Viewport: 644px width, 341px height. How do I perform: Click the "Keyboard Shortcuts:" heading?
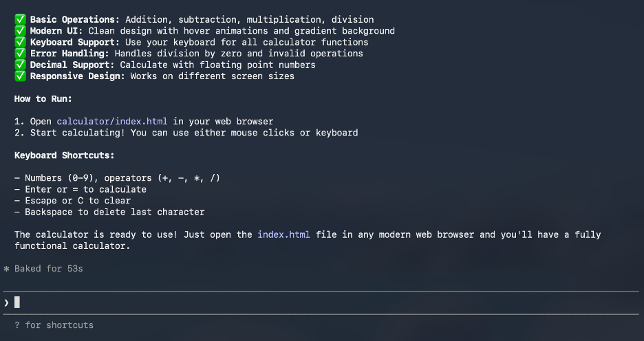click(x=65, y=155)
